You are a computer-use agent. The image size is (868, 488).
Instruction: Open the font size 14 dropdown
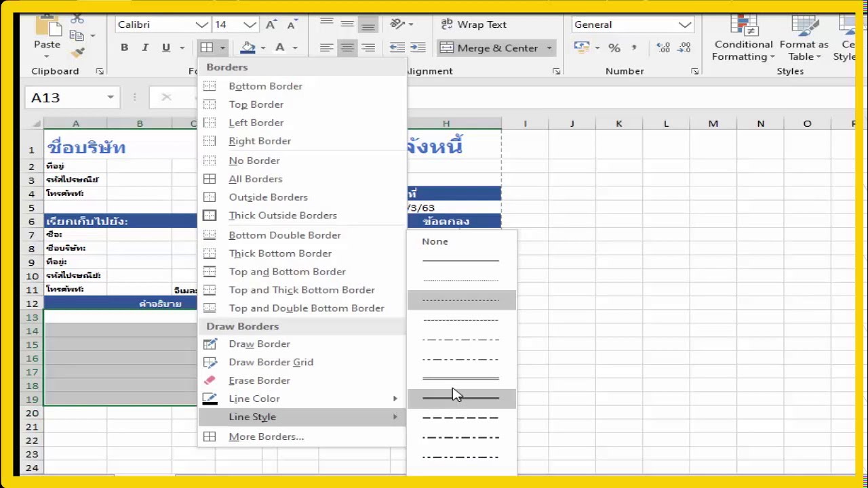pos(250,24)
